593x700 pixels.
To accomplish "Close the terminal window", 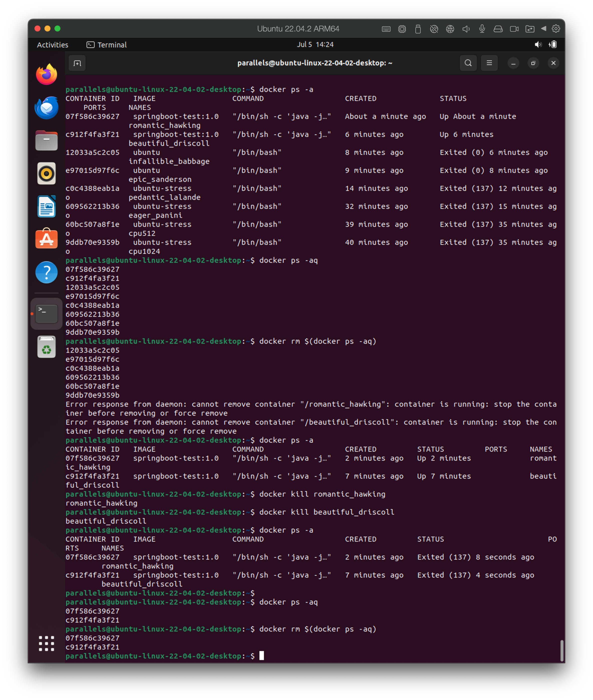I will [x=553, y=63].
